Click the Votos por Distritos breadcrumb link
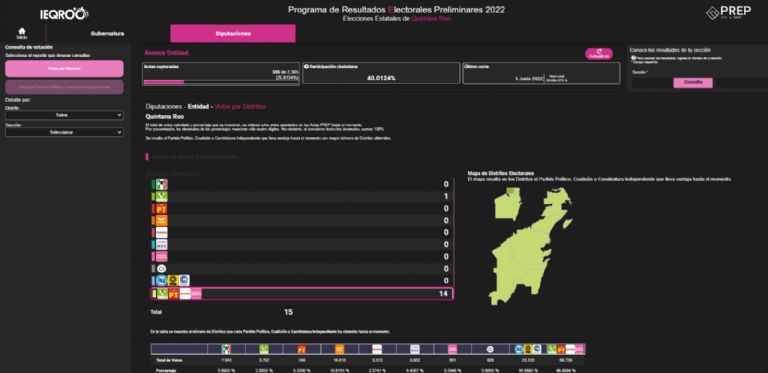 pos(240,106)
